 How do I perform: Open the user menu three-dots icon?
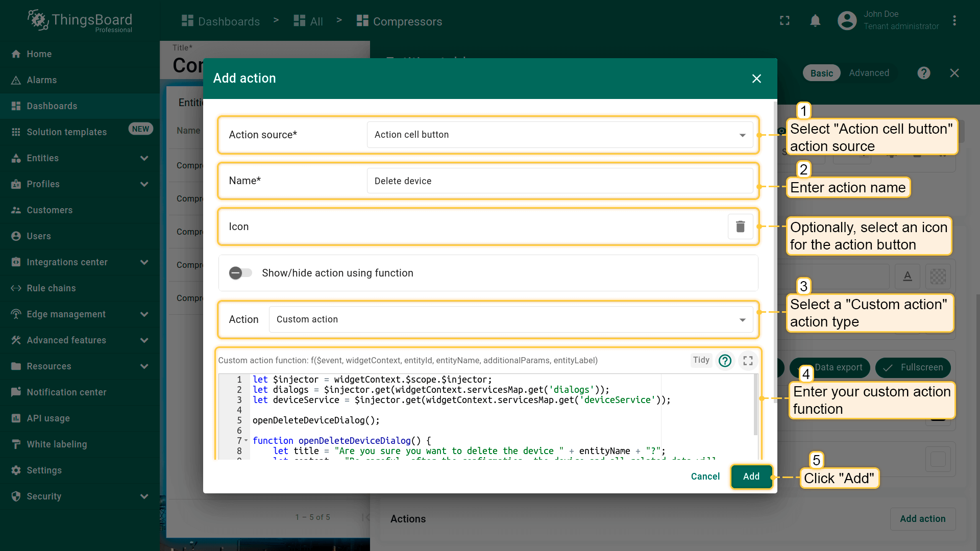pos(954,21)
